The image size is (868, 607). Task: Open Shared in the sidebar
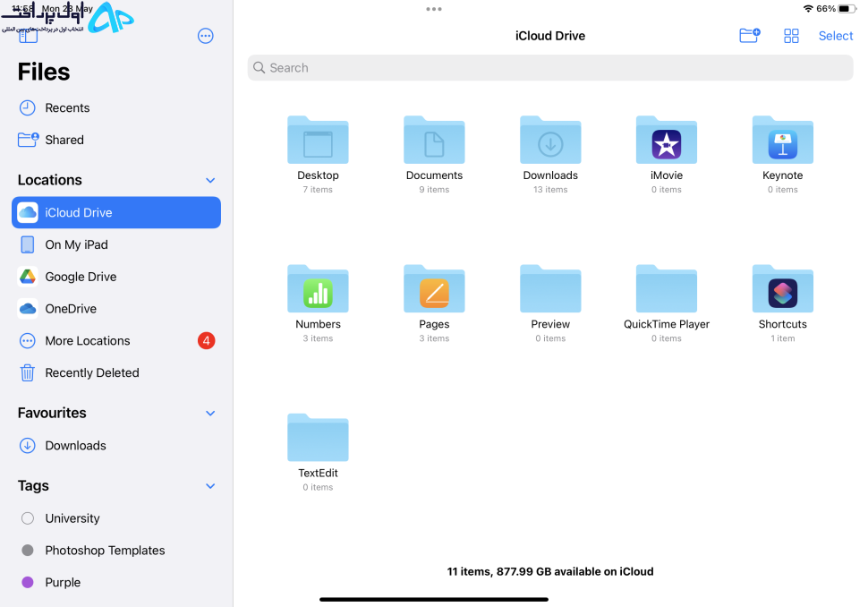(116, 141)
